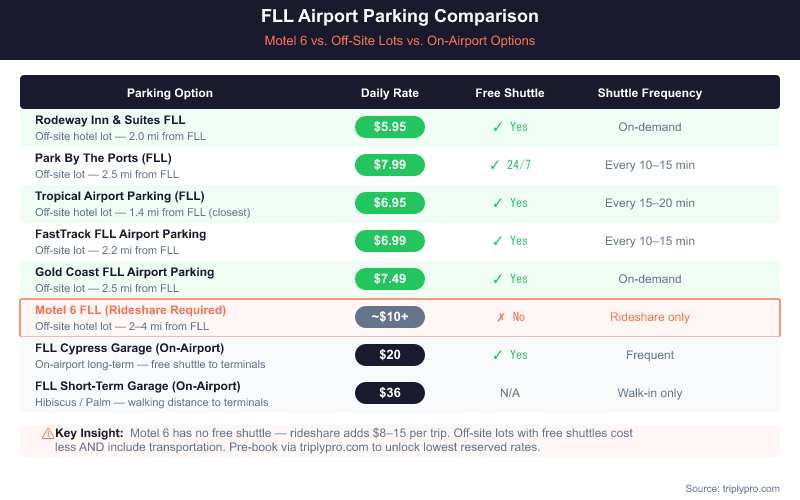Screen dimensions: 800x500
Task: Click the Shuttle Frequency column header
Action: point(650,93)
